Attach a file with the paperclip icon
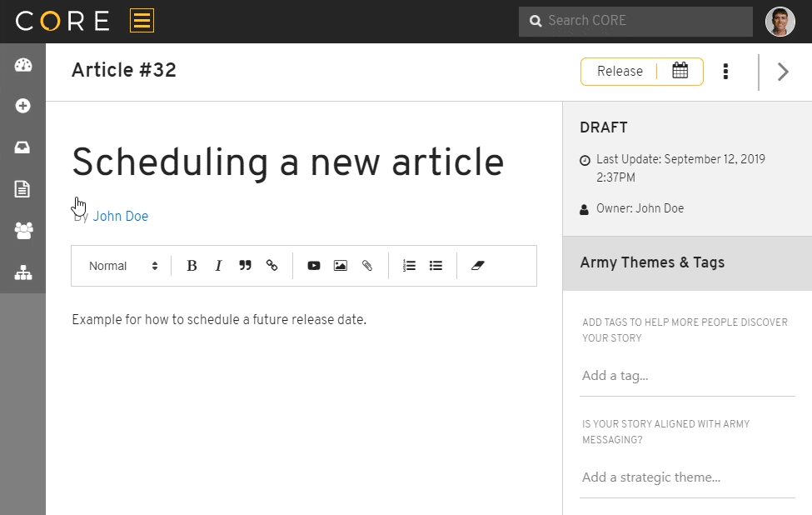The height and width of the screenshot is (515, 812). point(367,266)
